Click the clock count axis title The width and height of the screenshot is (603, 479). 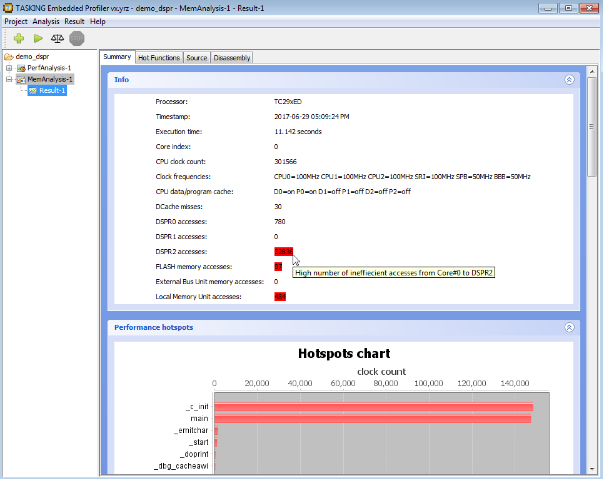click(381, 372)
